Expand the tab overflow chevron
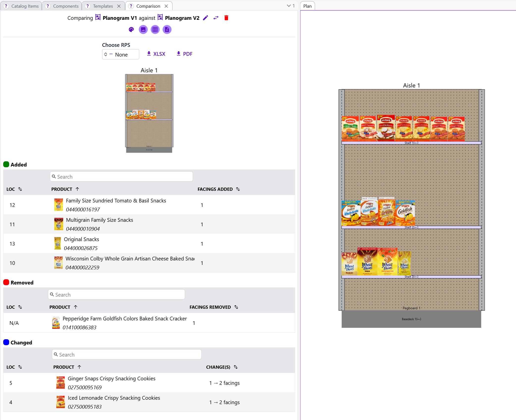516x420 pixels. 289,6
